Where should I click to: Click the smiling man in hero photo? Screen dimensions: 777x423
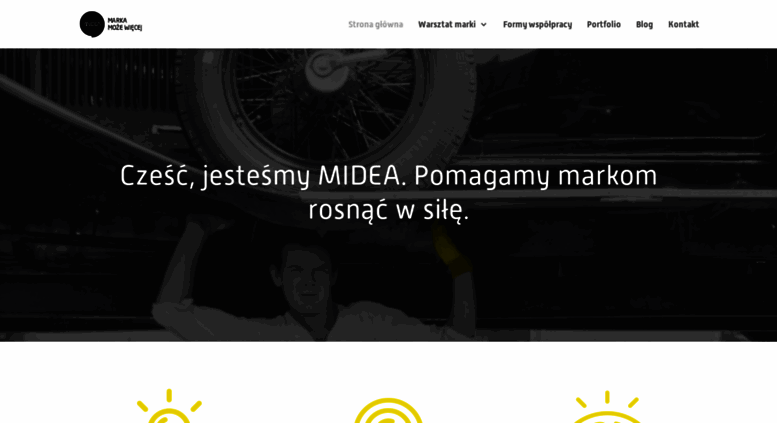point(307,287)
